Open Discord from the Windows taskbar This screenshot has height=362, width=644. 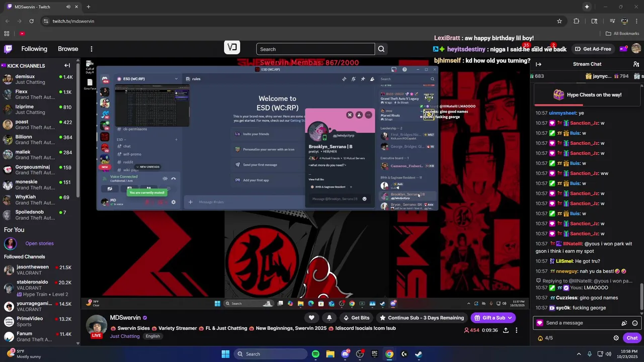point(345,354)
